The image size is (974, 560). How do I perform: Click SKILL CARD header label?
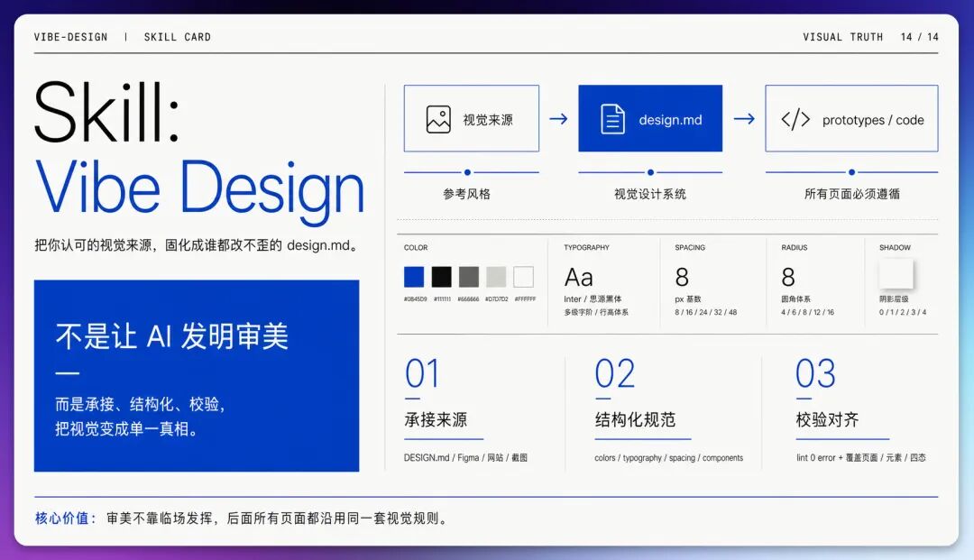(177, 37)
